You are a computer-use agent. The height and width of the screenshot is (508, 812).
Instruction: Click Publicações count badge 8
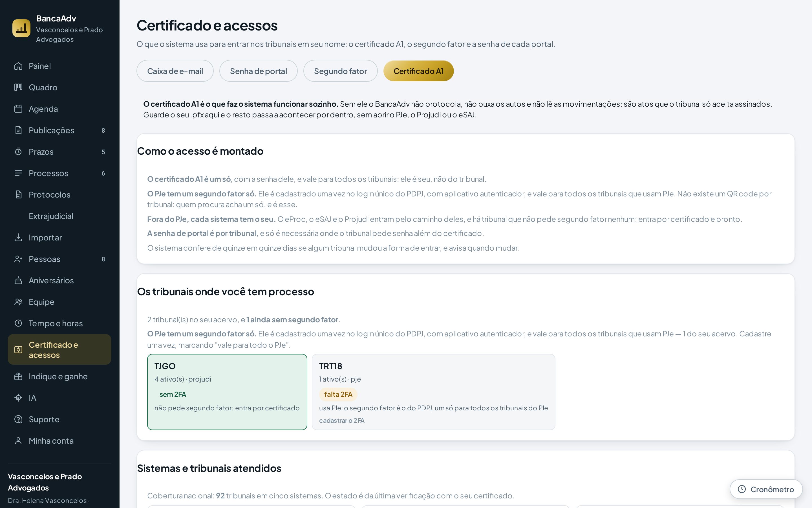coord(103,130)
